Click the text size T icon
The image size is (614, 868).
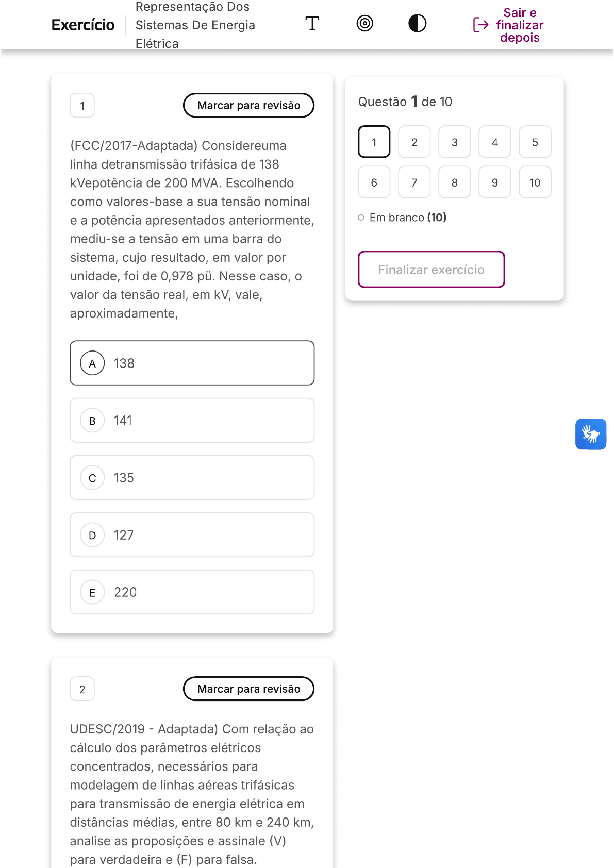click(x=312, y=24)
